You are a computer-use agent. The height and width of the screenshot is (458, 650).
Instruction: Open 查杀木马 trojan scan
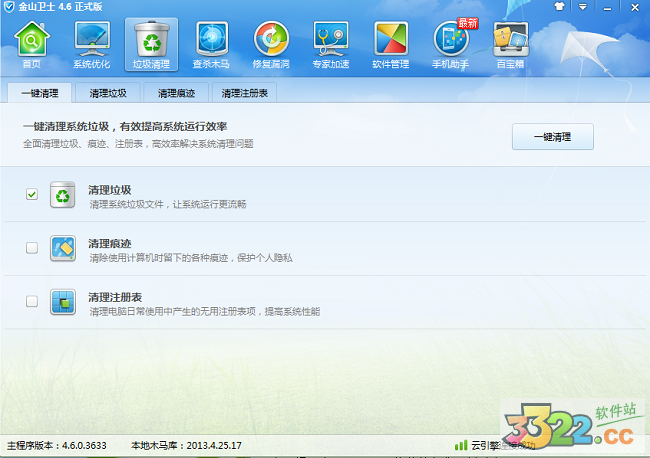click(211, 45)
